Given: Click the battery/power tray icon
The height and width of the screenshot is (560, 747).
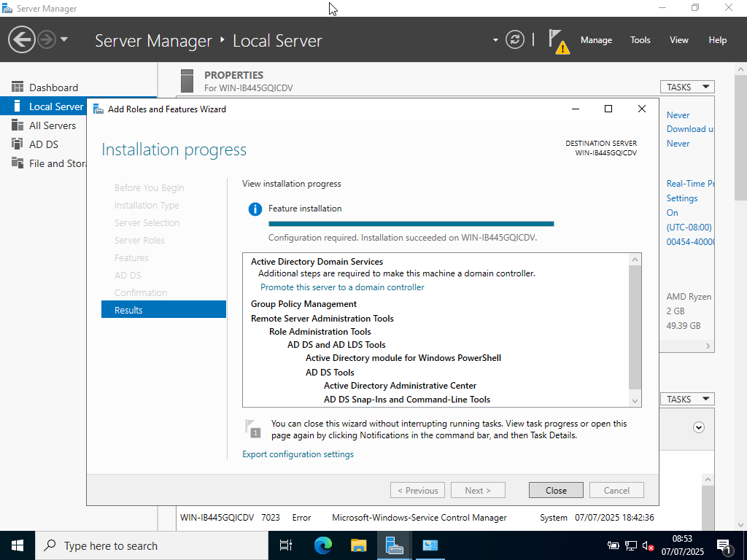Looking at the screenshot, I should [613, 545].
